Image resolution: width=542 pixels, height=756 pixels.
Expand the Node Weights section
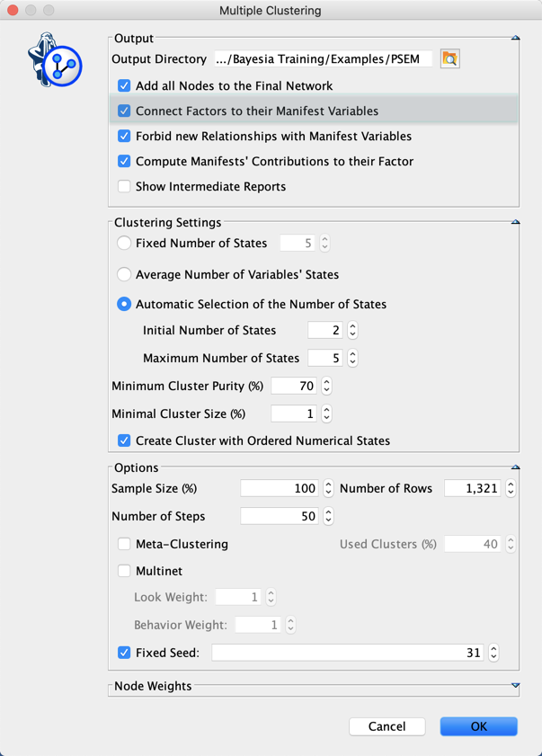[515, 686]
